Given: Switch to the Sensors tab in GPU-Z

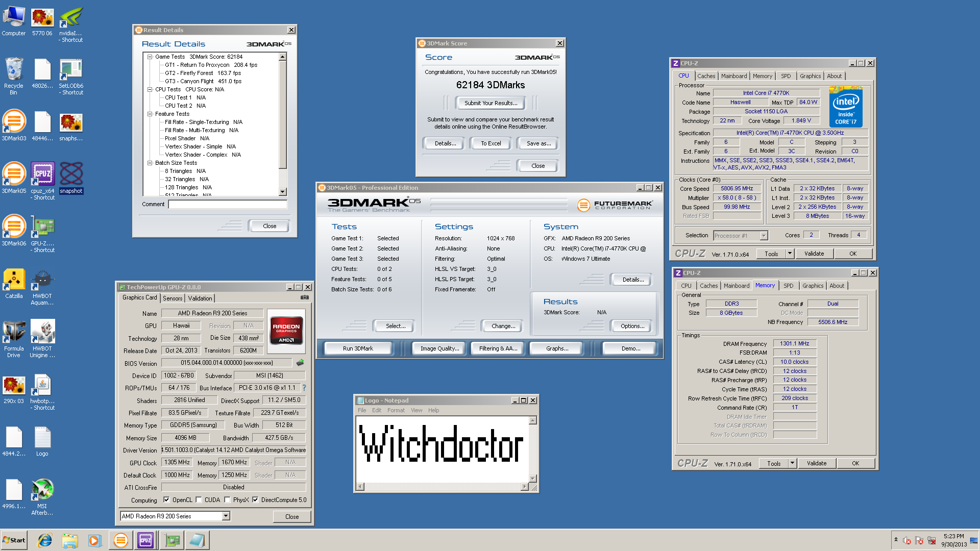Looking at the screenshot, I should click(x=173, y=298).
